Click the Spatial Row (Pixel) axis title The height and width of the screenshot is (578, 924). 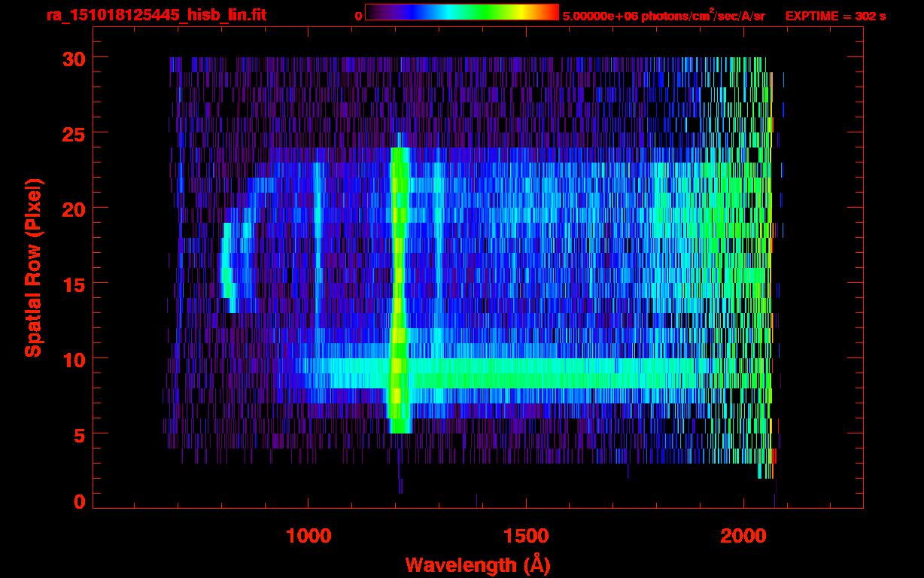(33, 267)
